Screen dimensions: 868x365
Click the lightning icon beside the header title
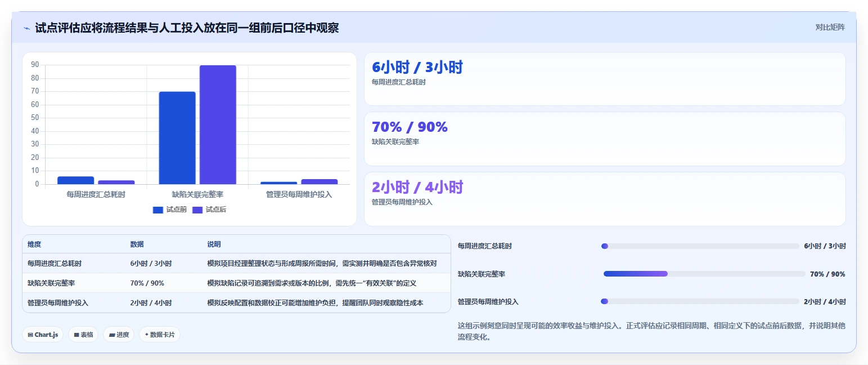(26, 28)
